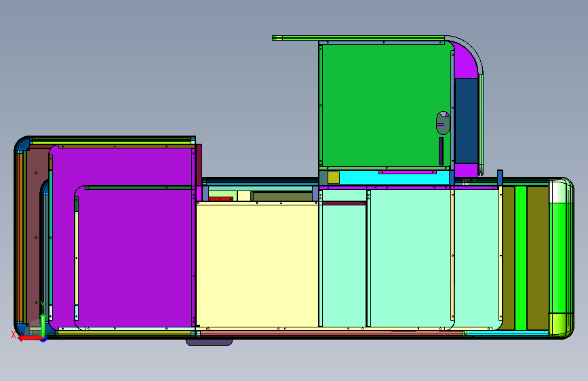Select the large pale yellow center panel
Screen dimensions: 588x381
coord(257,266)
